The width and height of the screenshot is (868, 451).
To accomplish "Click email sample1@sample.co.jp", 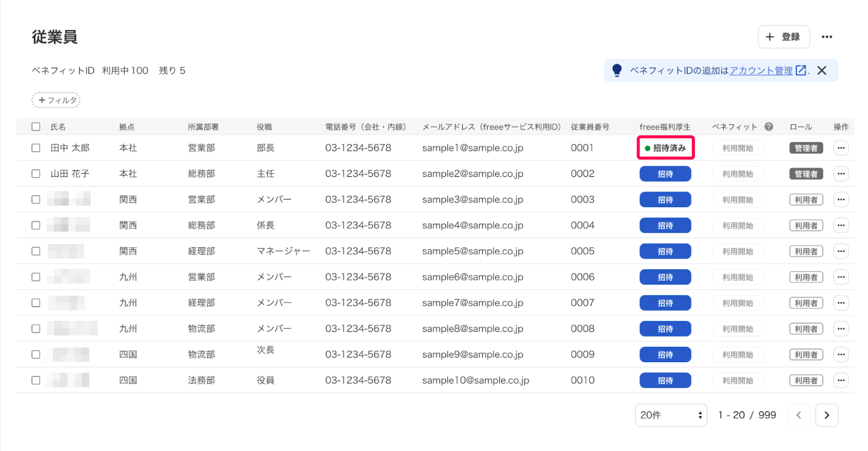I will pyautogui.click(x=473, y=148).
